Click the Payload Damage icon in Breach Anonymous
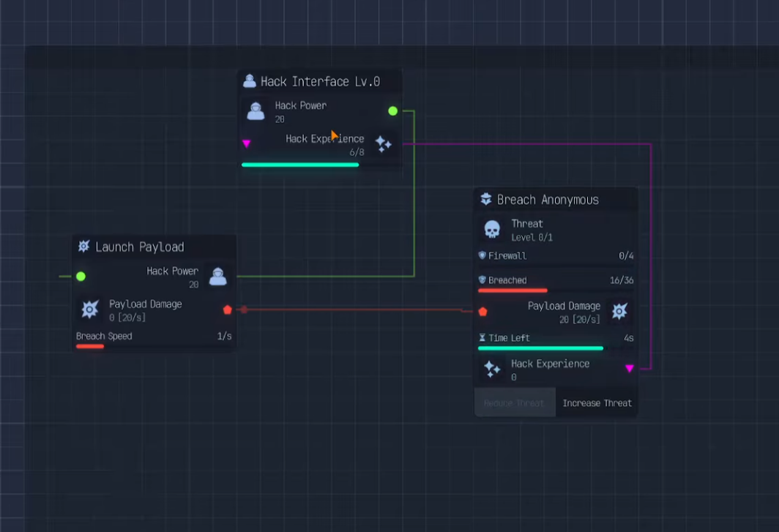779x532 pixels. point(619,312)
